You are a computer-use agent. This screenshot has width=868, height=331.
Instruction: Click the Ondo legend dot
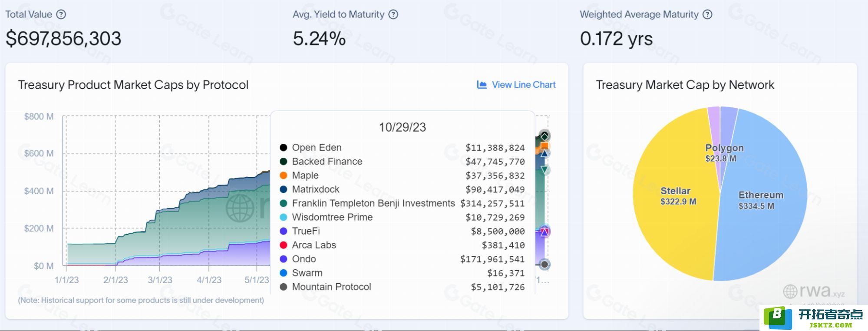point(284,259)
